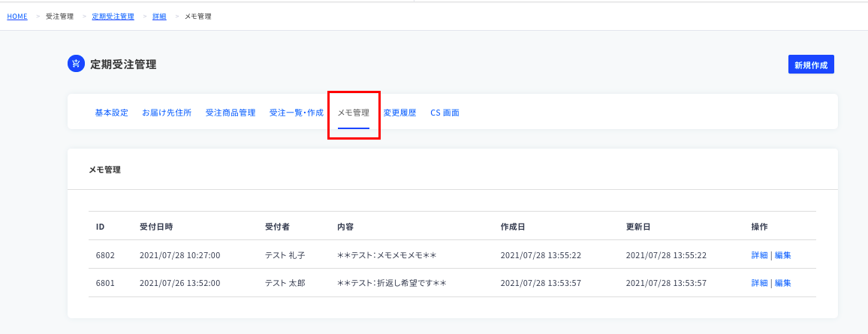Viewport: 868px width, 334px height.
Task: Open the 定期受注管理 breadcrumb link
Action: (113, 17)
